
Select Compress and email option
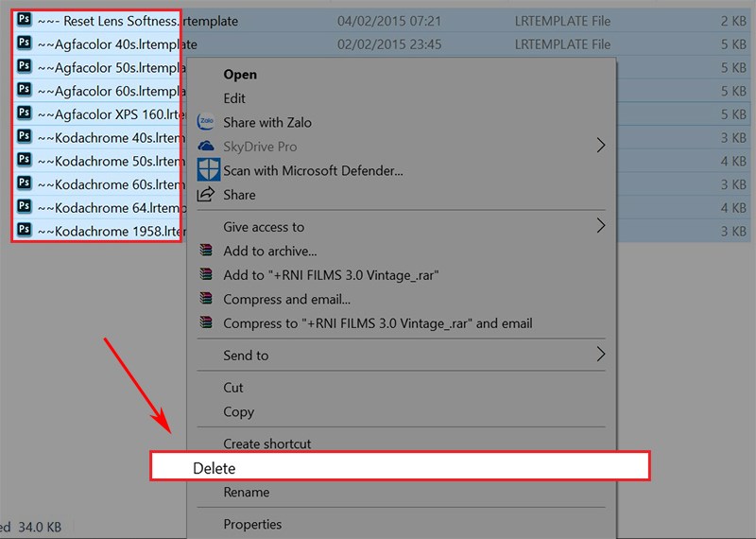tap(287, 299)
